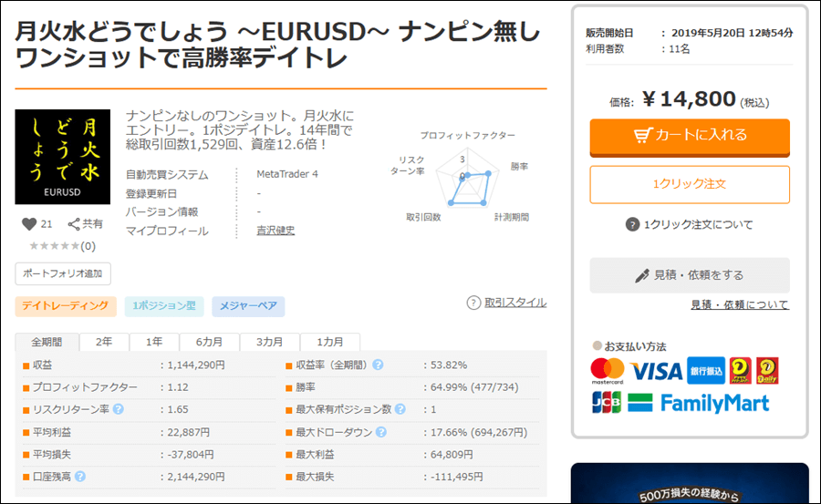
Task: Open the 見積・依頼について link
Action: pos(739,304)
